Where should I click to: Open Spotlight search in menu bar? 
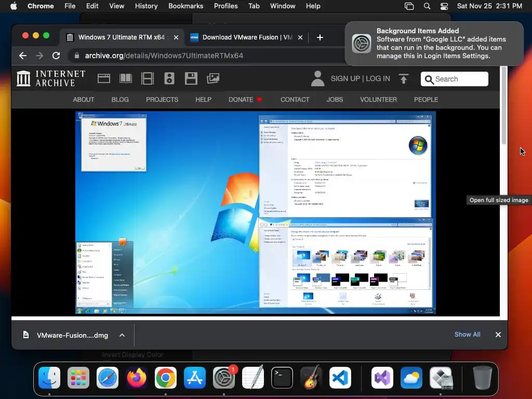click(427, 6)
